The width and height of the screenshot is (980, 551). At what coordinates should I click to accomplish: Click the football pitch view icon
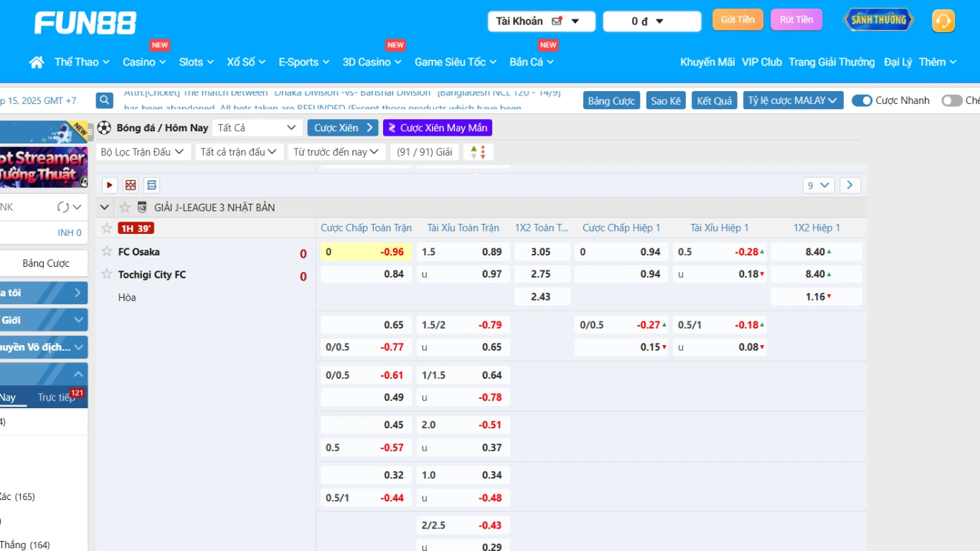[x=131, y=185]
